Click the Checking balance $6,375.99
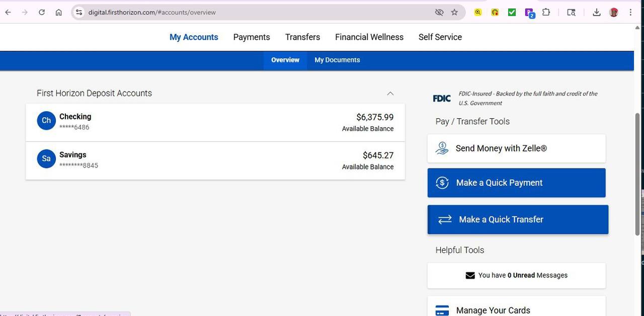644x316 pixels. tap(375, 117)
